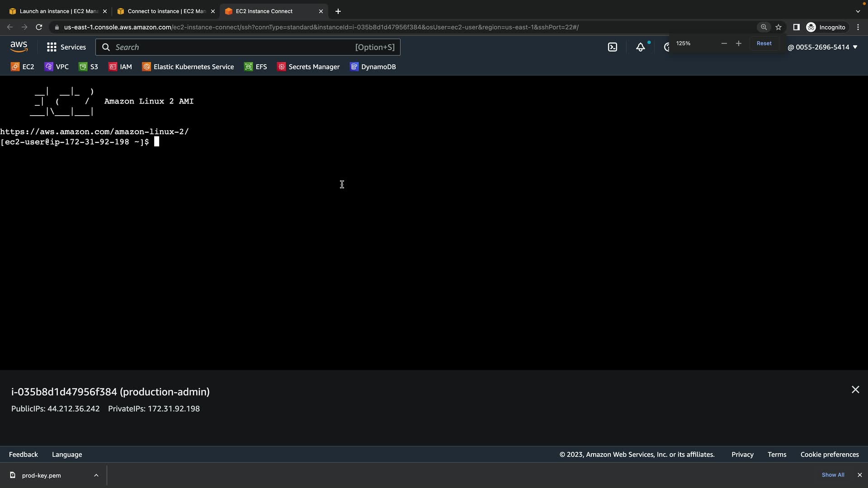This screenshot has width=868, height=488.
Task: Open DynamoDB shortcut in favorites bar
Action: (x=373, y=67)
